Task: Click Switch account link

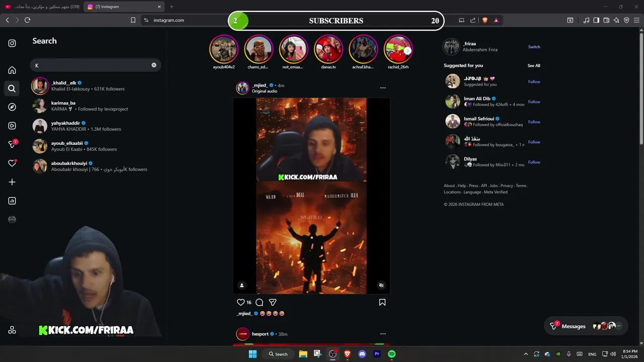Action: coord(534,47)
